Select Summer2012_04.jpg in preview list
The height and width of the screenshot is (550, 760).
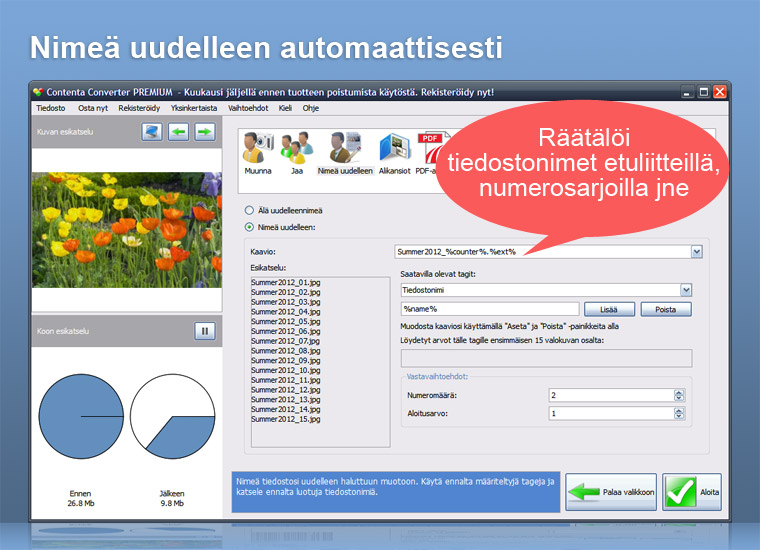(x=286, y=312)
